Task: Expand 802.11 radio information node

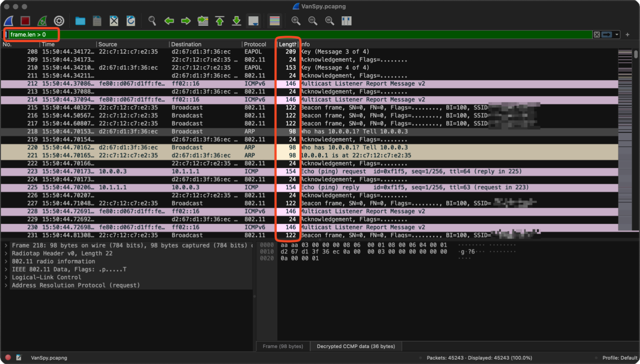Action: point(6,261)
